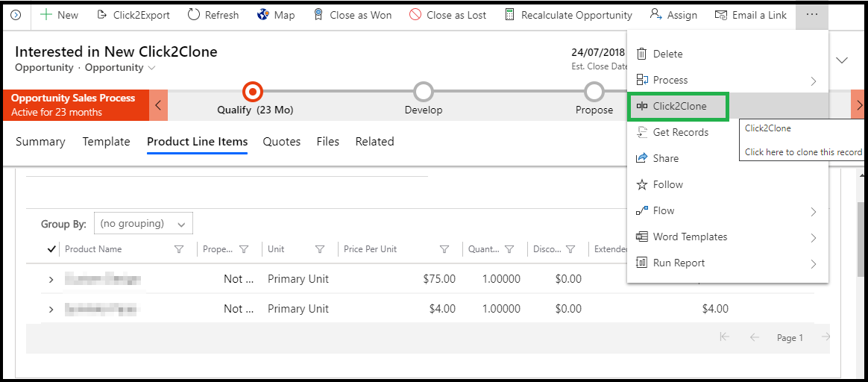
Task: Go to first page of grid
Action: pyautogui.click(x=724, y=337)
